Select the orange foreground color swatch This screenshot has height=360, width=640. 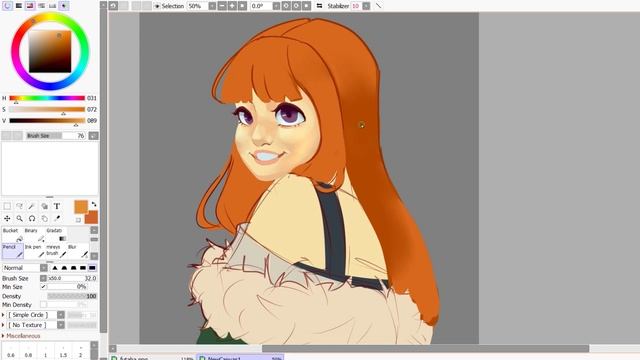click(x=81, y=207)
